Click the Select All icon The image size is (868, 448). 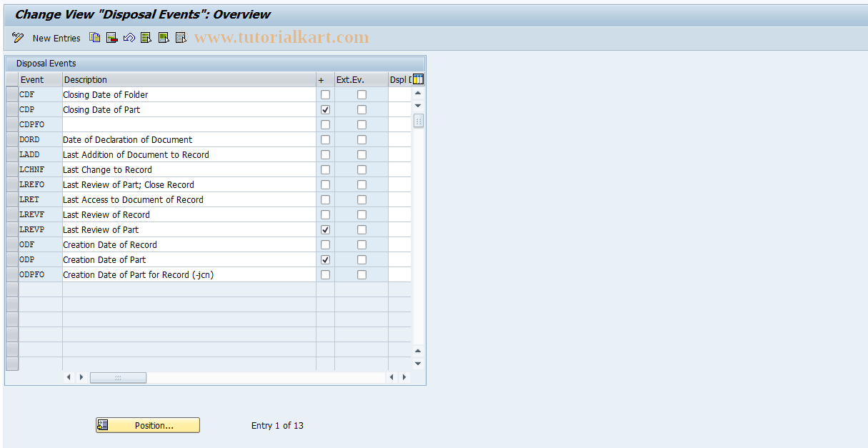coord(146,38)
